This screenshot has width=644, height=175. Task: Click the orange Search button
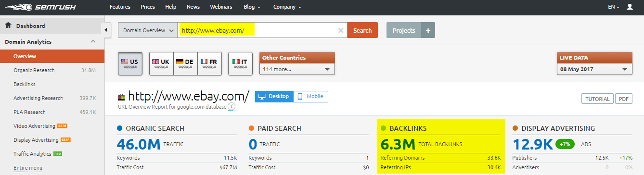pyautogui.click(x=362, y=30)
